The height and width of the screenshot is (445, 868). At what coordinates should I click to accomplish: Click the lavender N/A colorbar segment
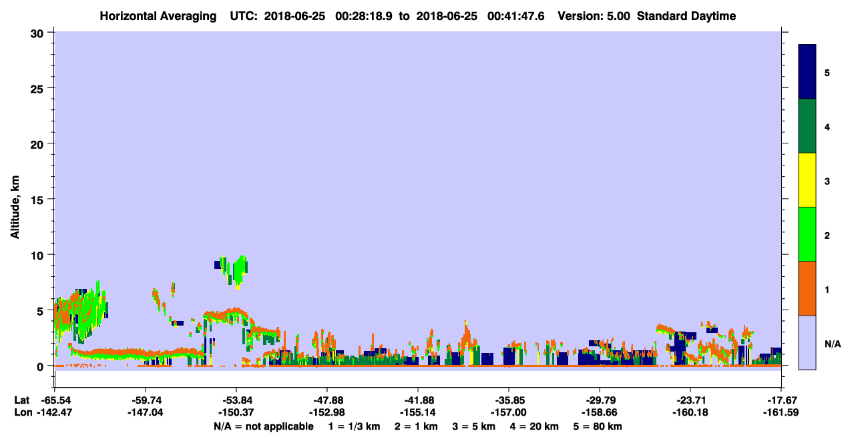[x=807, y=342]
